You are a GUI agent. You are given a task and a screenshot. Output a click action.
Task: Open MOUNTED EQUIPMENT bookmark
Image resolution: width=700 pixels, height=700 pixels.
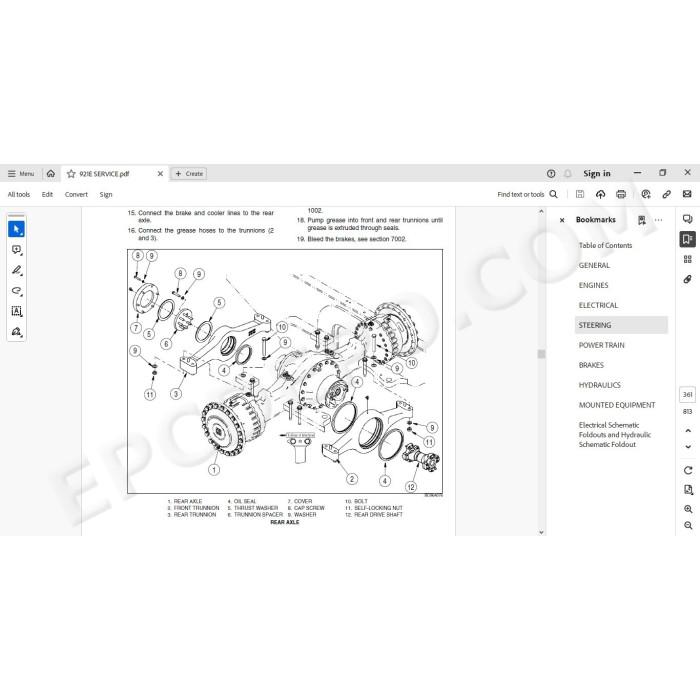(617, 405)
